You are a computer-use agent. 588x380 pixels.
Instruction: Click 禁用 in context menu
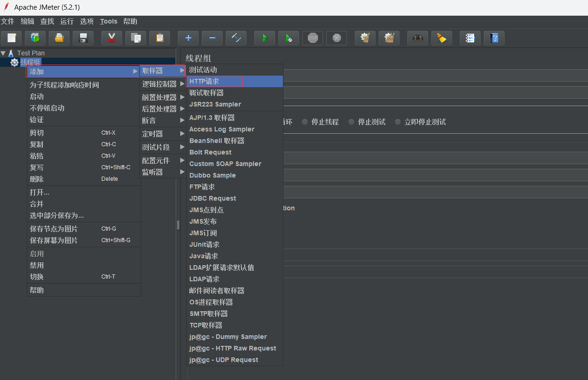click(x=83, y=265)
